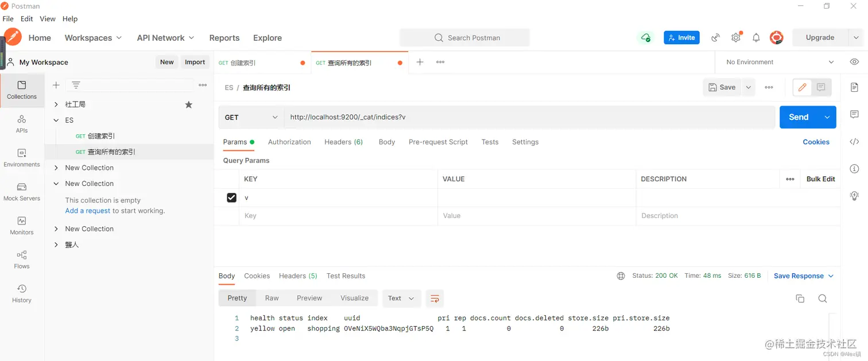Viewport: 868px width, 361px height.
Task: Open the environment quick look eye icon
Action: (854, 62)
